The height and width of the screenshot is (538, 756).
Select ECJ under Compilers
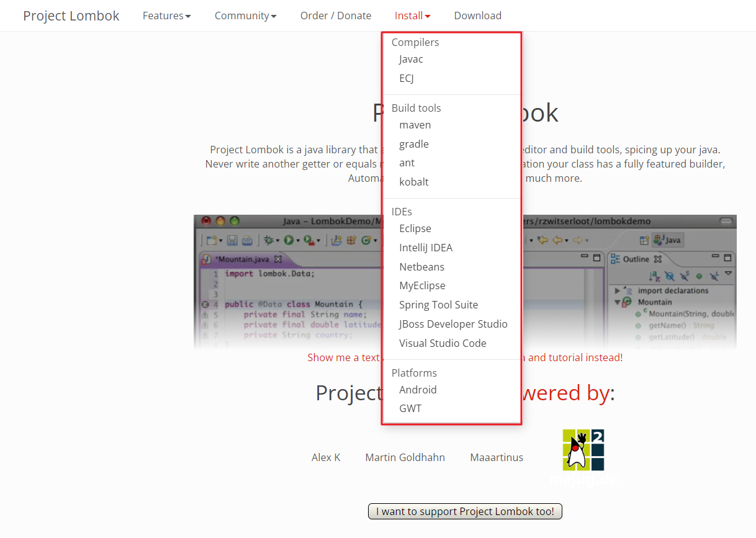coord(407,78)
